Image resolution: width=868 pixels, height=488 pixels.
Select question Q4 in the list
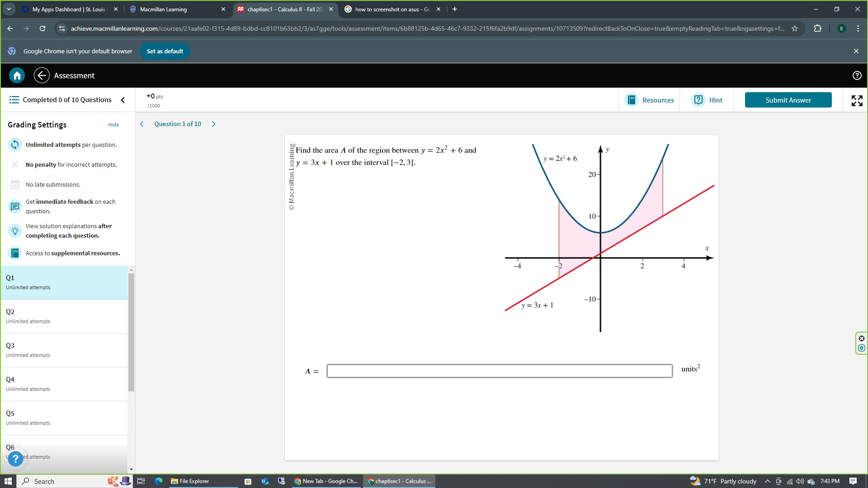pyautogui.click(x=64, y=384)
